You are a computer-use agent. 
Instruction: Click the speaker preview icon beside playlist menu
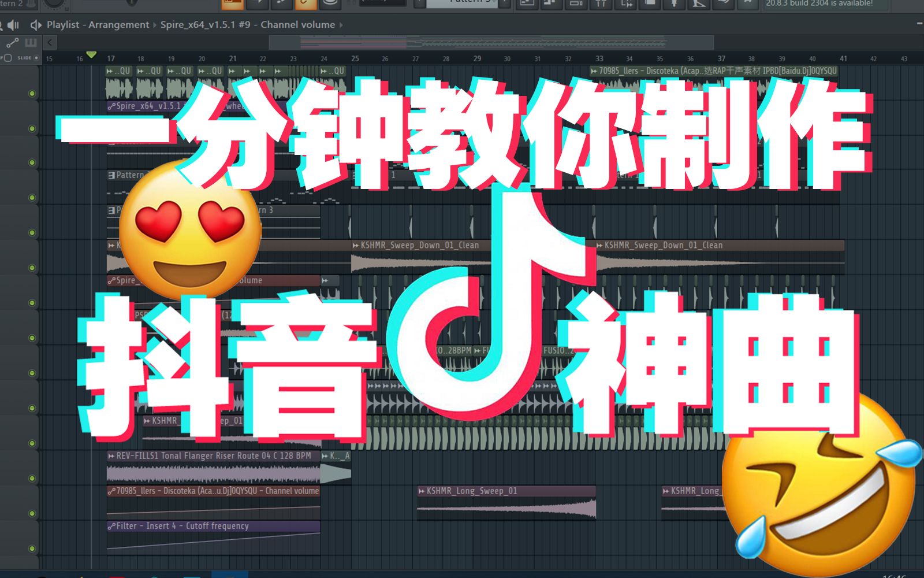[x=36, y=25]
